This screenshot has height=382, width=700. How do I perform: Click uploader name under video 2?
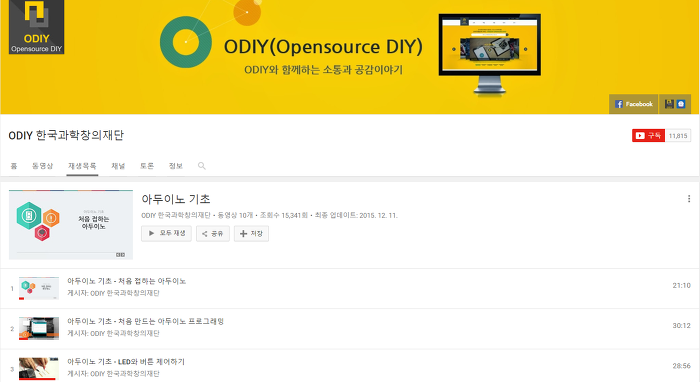tap(125, 333)
